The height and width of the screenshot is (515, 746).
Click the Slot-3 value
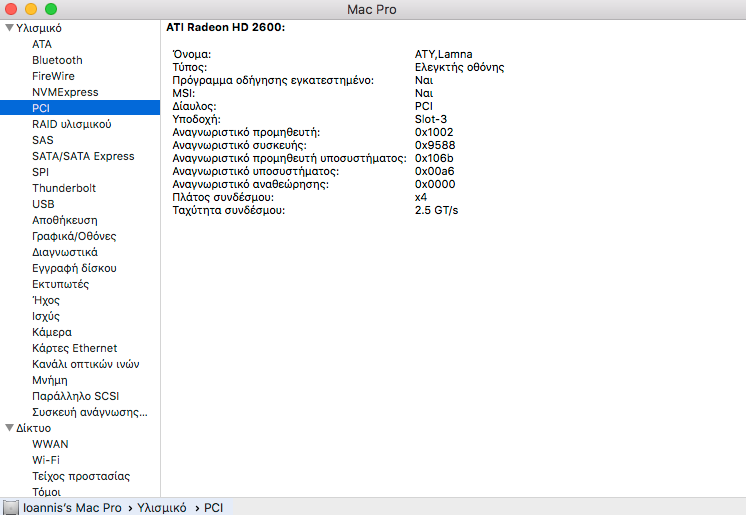431,119
